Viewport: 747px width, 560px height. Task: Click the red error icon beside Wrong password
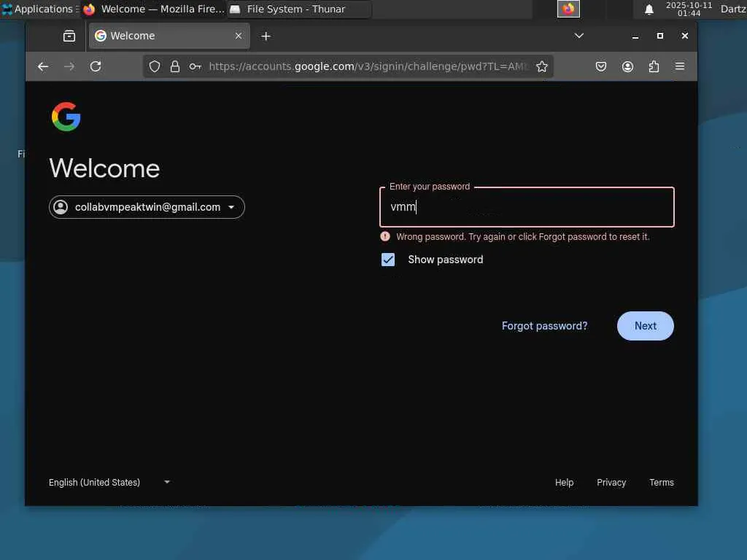click(385, 236)
